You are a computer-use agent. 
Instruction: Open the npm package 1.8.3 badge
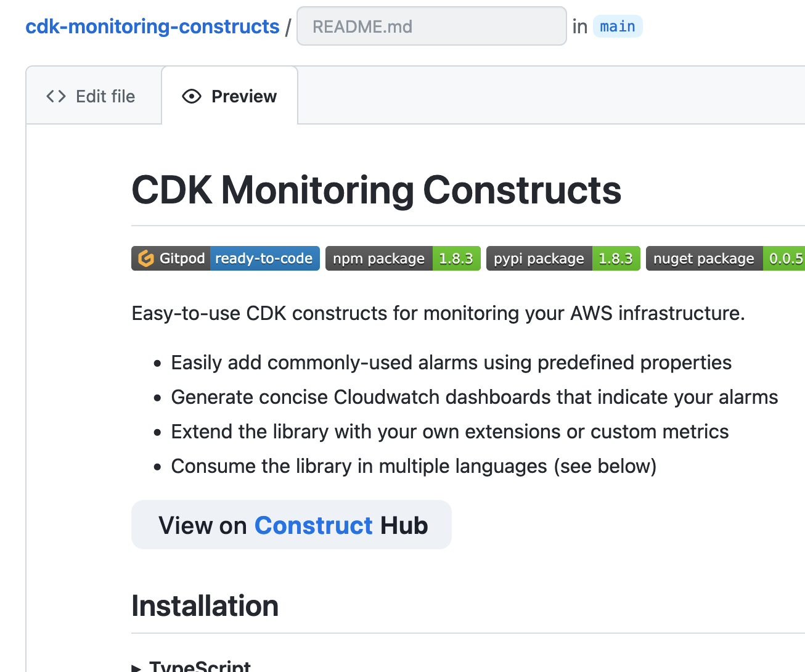(403, 258)
